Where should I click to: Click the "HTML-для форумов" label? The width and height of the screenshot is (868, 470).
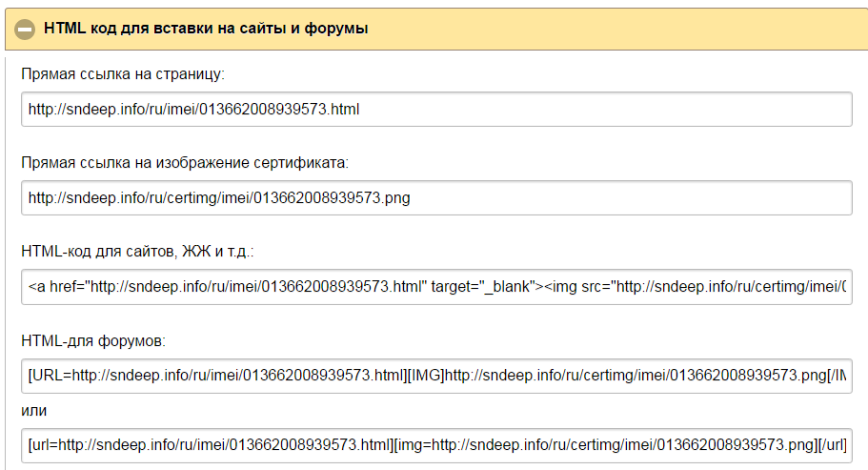point(93,340)
